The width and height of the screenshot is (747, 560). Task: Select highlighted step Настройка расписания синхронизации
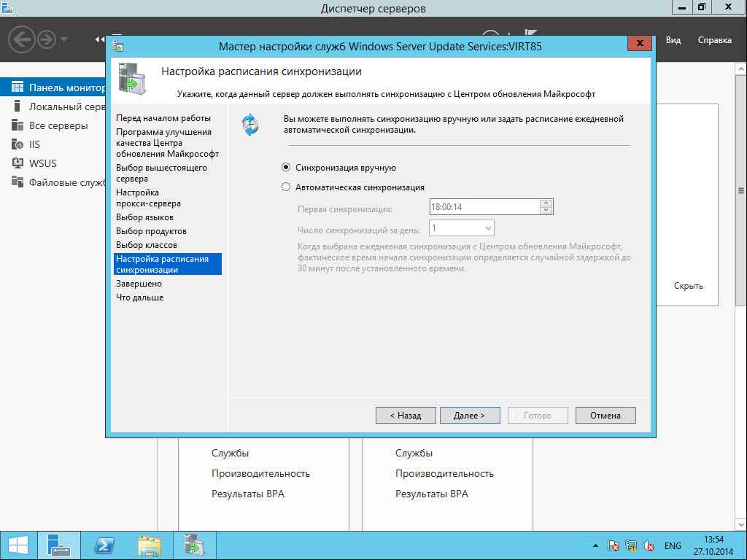point(168,264)
